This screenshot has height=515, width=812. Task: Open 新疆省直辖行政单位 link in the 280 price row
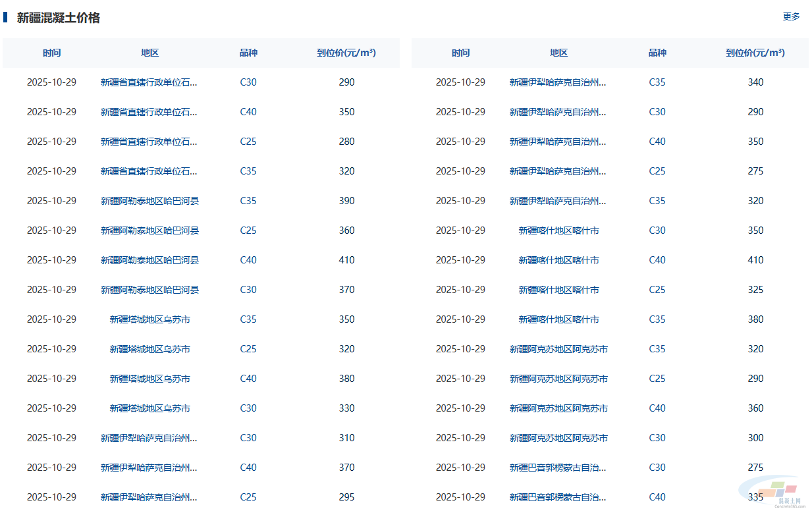149,142
